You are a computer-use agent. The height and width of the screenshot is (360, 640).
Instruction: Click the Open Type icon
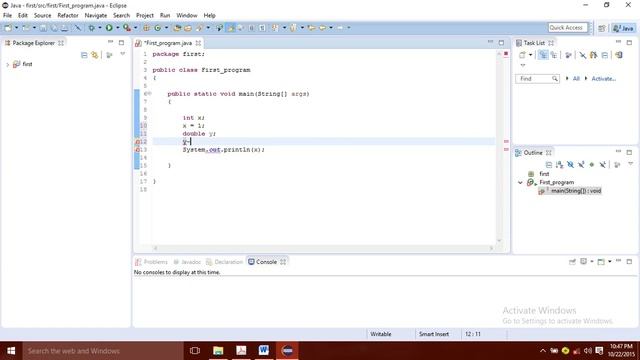point(177,28)
